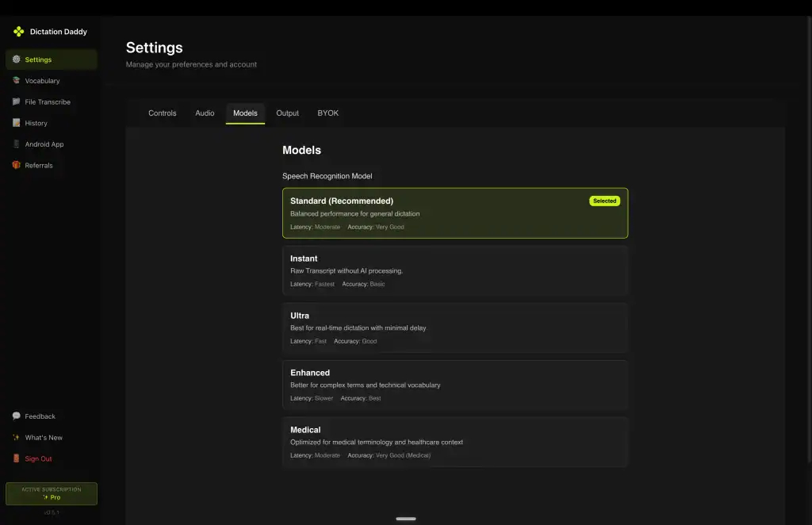Choose the Ultra model option

click(454, 328)
